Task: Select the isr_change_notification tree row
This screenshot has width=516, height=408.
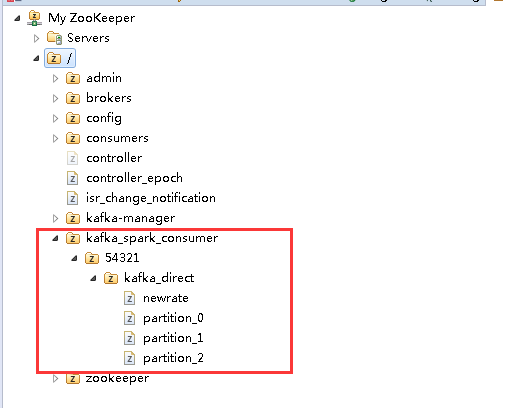Action: tap(151, 198)
